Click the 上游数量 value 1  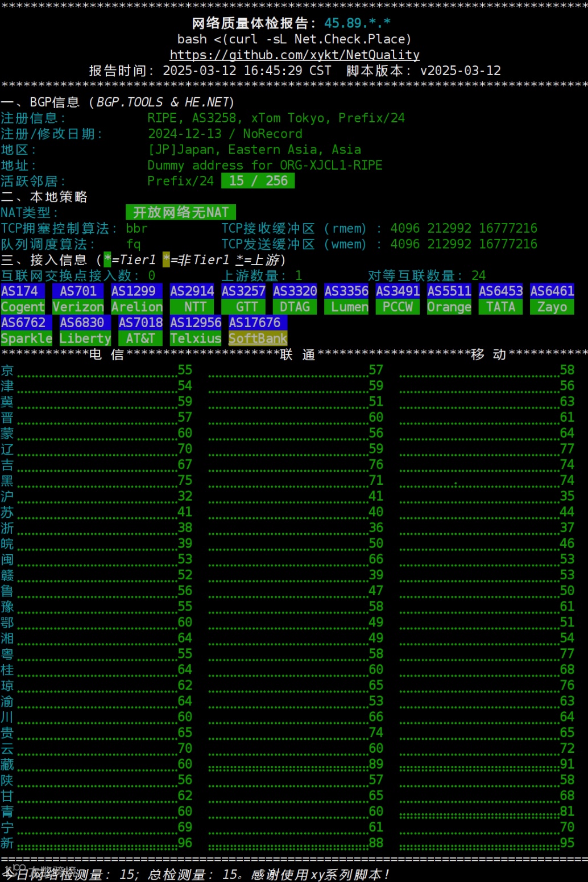coord(299,276)
